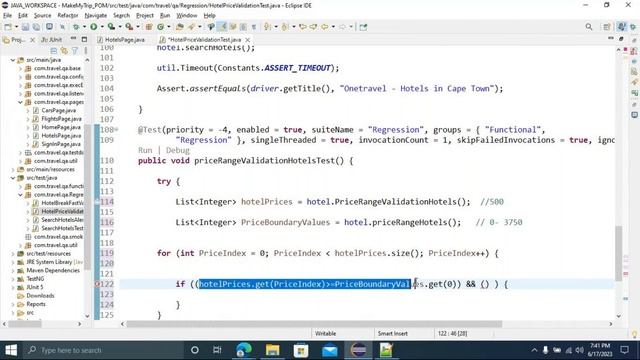Open the Refactor menu

point(68,16)
